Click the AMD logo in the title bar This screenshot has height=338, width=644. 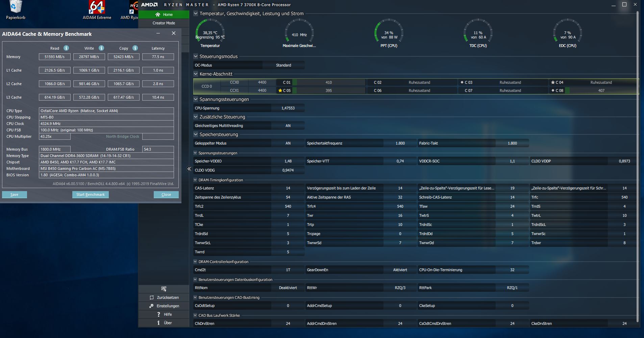pyautogui.click(x=149, y=5)
